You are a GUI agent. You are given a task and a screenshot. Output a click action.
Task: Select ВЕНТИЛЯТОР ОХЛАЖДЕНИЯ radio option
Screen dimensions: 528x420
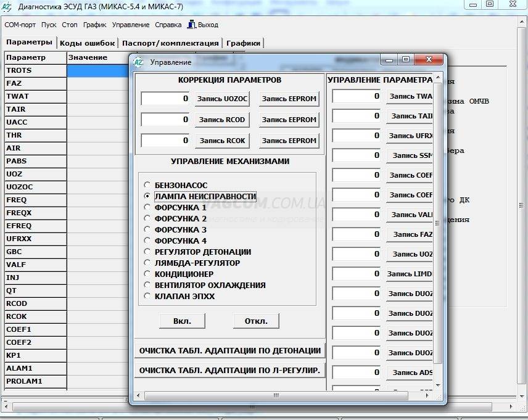pyautogui.click(x=147, y=285)
